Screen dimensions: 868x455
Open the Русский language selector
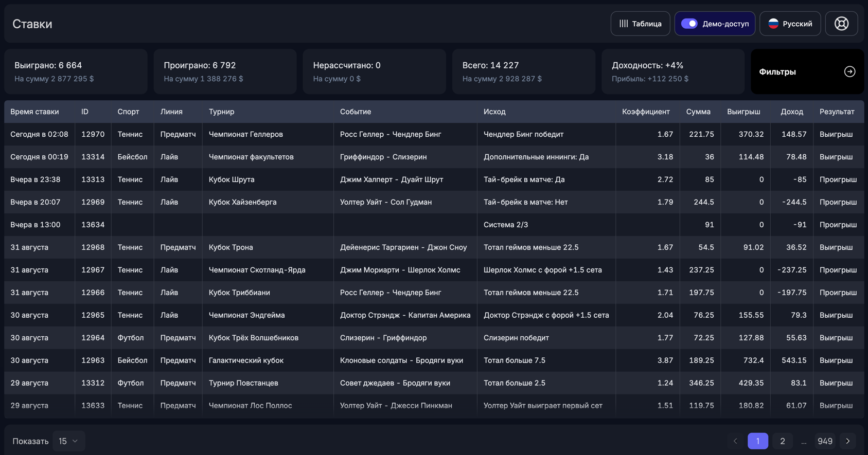point(790,24)
